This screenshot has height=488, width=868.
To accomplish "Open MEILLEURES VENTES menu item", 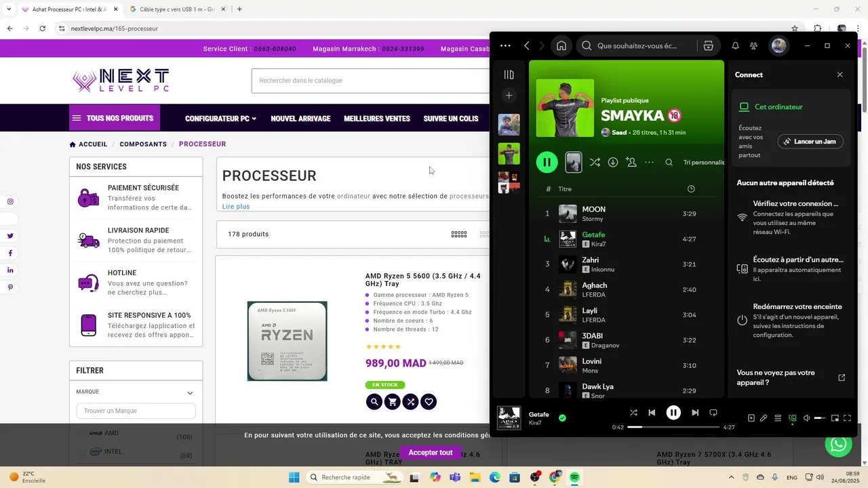I will pos(377,119).
